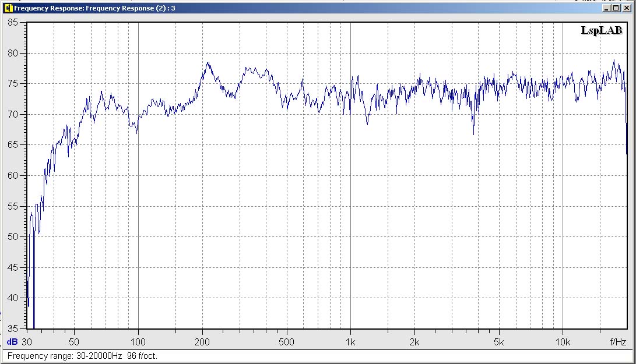The height and width of the screenshot is (364, 636).
Task: Click the 5k frequency axis label
Action: pyautogui.click(x=498, y=342)
